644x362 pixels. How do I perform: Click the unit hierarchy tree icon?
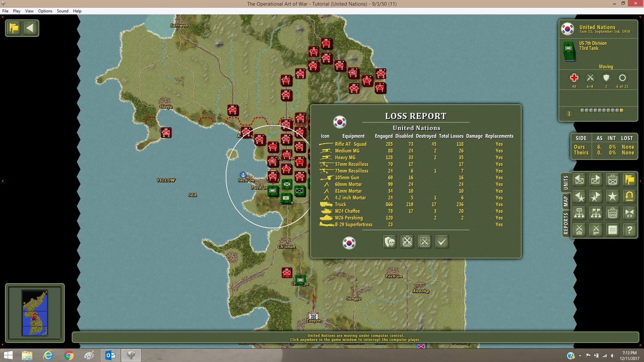[x=579, y=213]
